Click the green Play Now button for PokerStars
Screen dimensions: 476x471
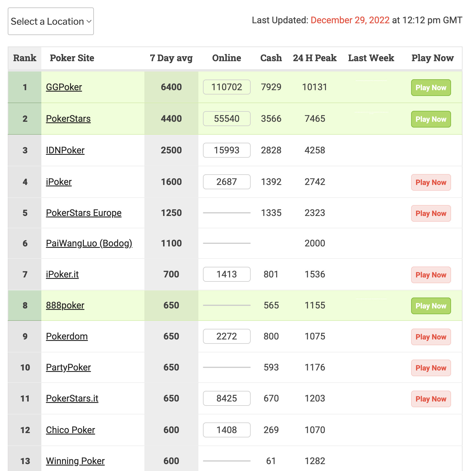[431, 119]
